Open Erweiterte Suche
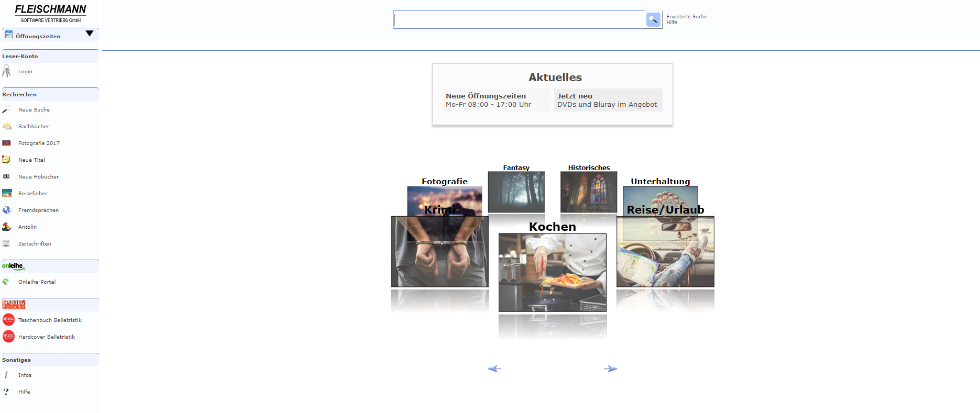Image resolution: width=980 pixels, height=413 pixels. (x=686, y=17)
